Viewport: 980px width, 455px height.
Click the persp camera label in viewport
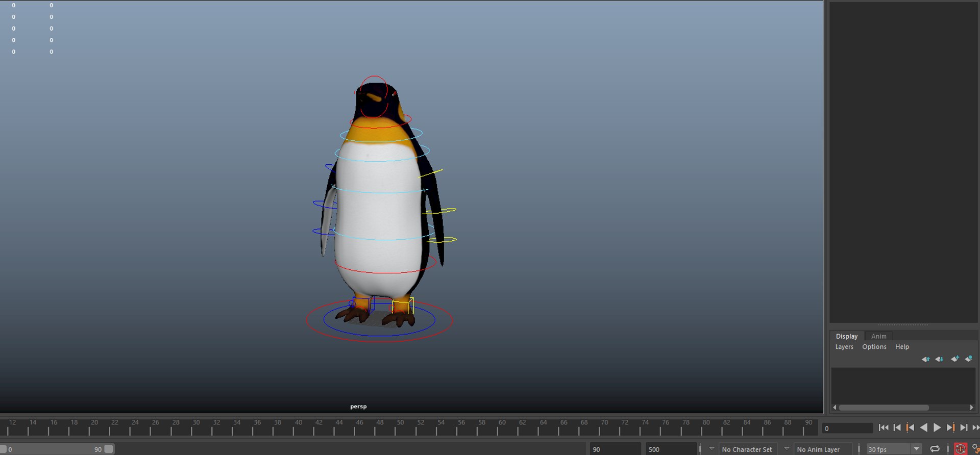358,407
